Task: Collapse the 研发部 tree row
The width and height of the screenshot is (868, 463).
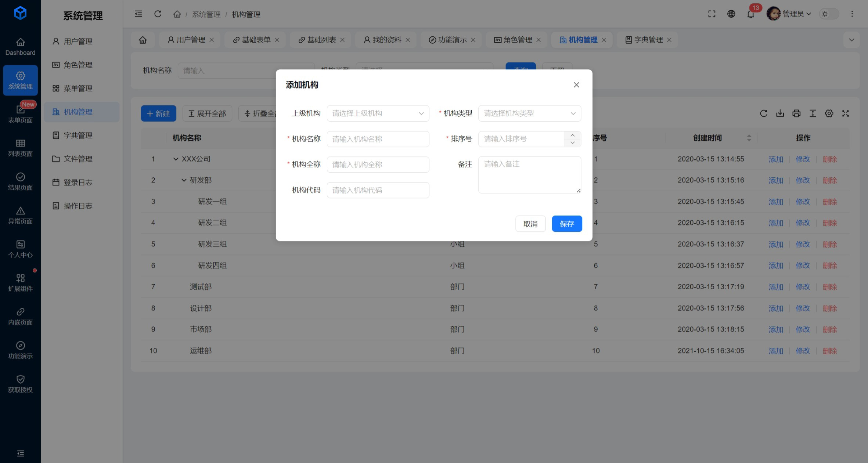Action: click(184, 180)
